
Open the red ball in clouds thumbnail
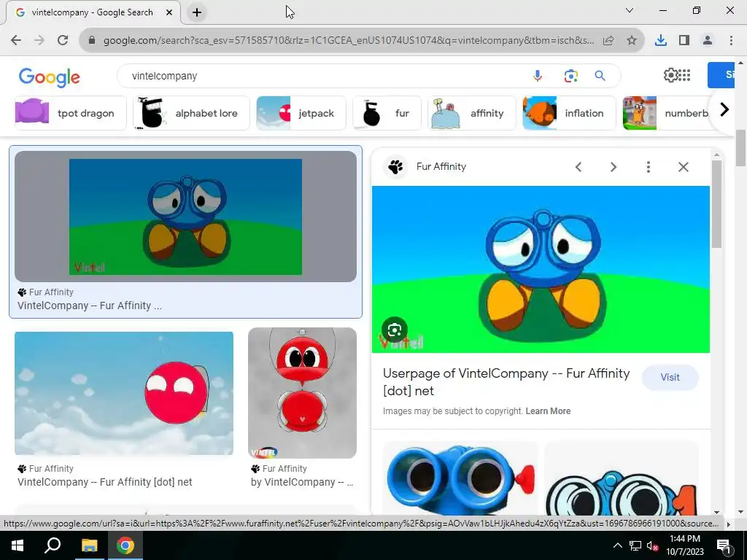pyautogui.click(x=124, y=393)
